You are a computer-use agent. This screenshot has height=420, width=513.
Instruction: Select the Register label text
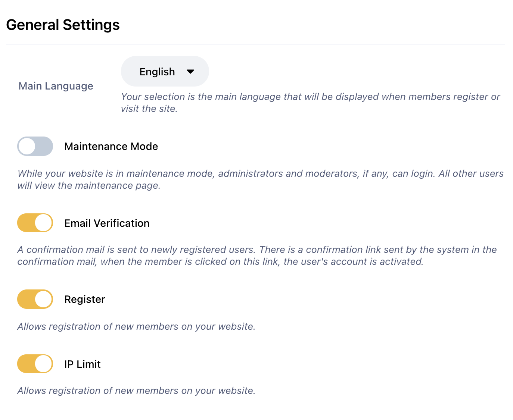click(85, 299)
